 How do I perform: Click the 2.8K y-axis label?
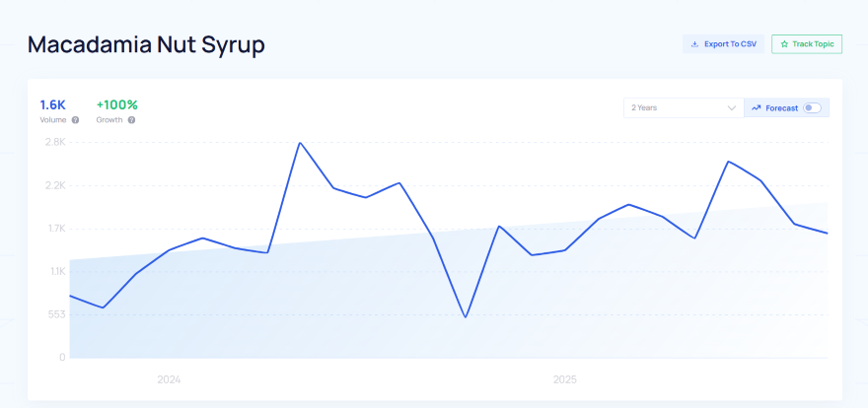[x=55, y=142]
